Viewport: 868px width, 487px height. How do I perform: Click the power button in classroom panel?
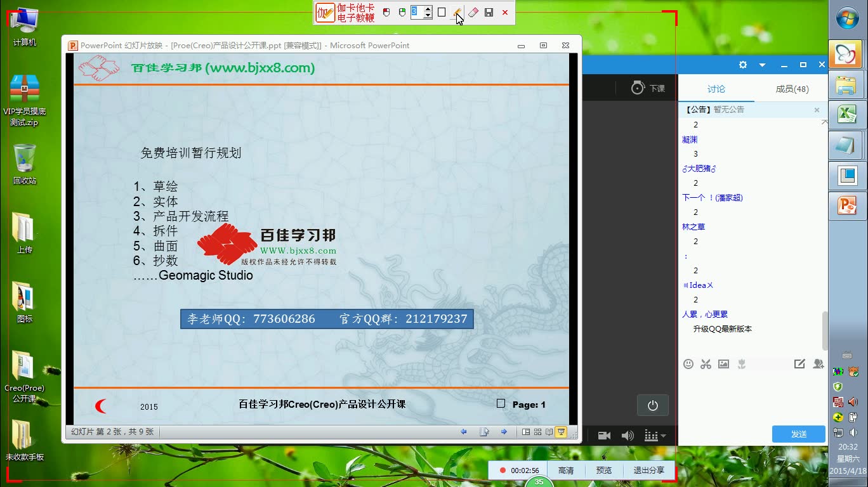653,405
